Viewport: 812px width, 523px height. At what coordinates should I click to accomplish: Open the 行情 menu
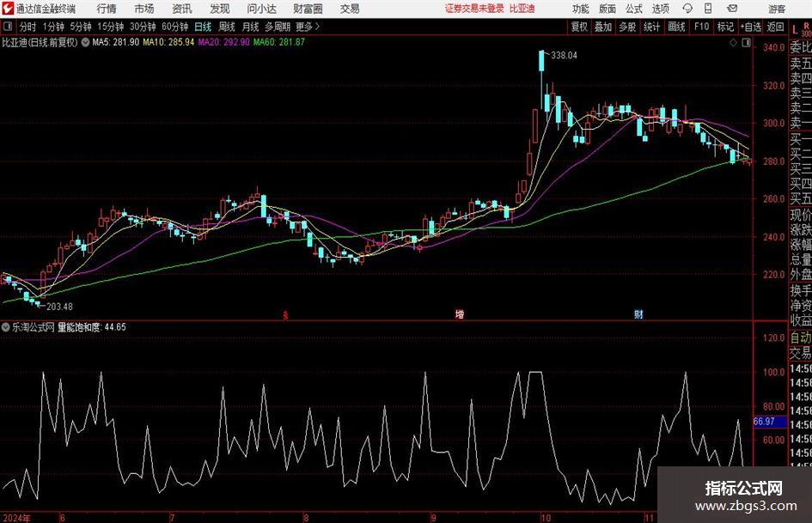107,9
